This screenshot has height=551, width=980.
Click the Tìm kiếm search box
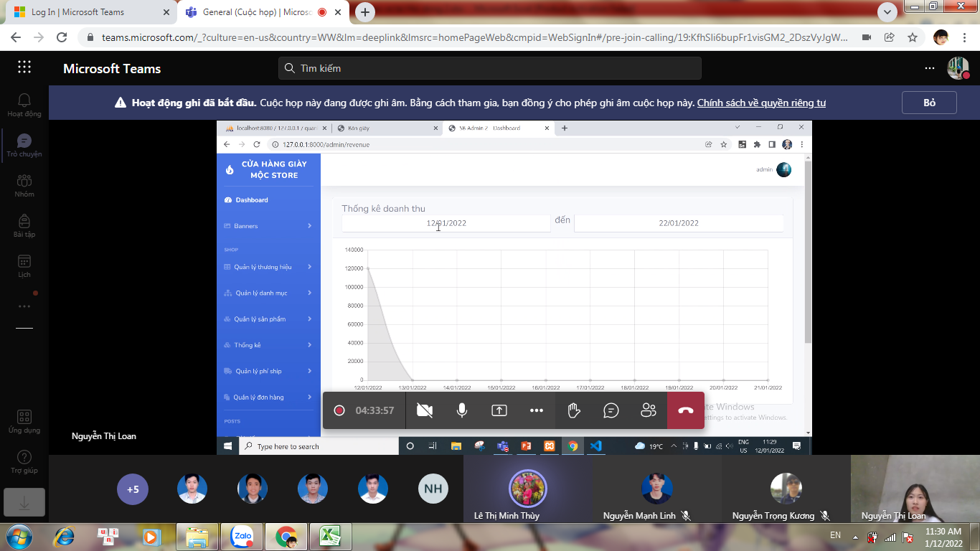[489, 68]
